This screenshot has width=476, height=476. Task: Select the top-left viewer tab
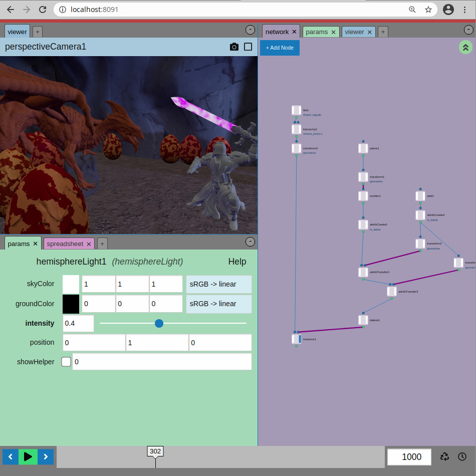pos(18,32)
